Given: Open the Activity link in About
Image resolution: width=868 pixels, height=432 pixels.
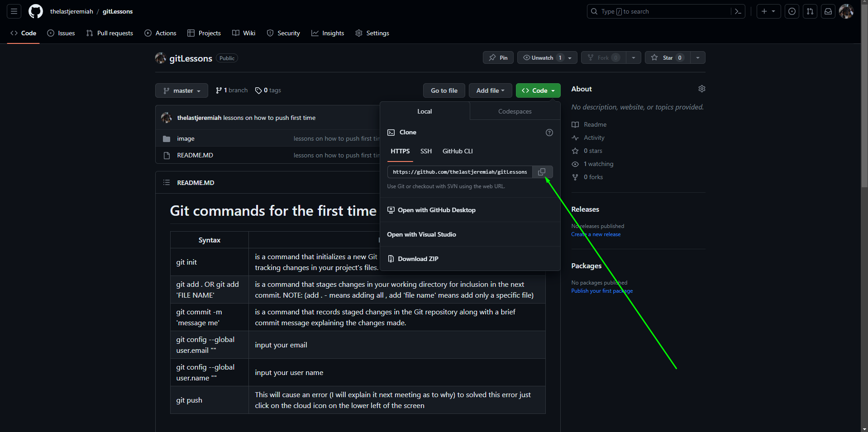Looking at the screenshot, I should pos(588,138).
